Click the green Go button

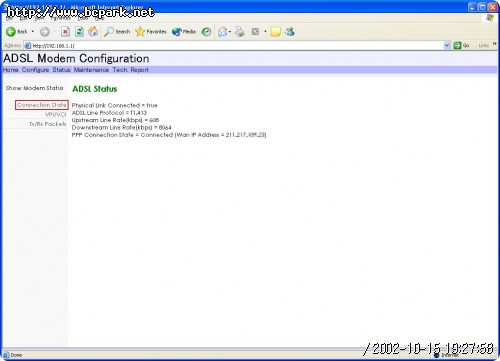(462, 45)
